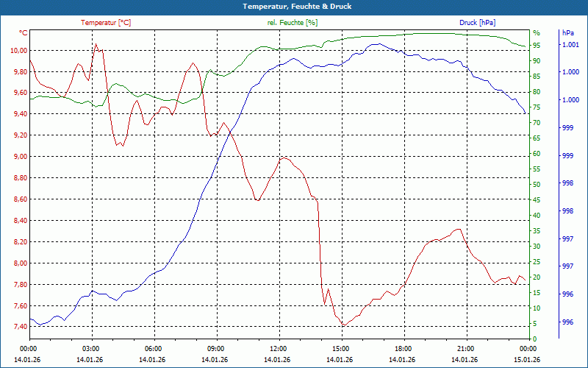Screen dimensions: 588x368
Task: Click the 70 tick on humidity axis
Action: point(537,123)
